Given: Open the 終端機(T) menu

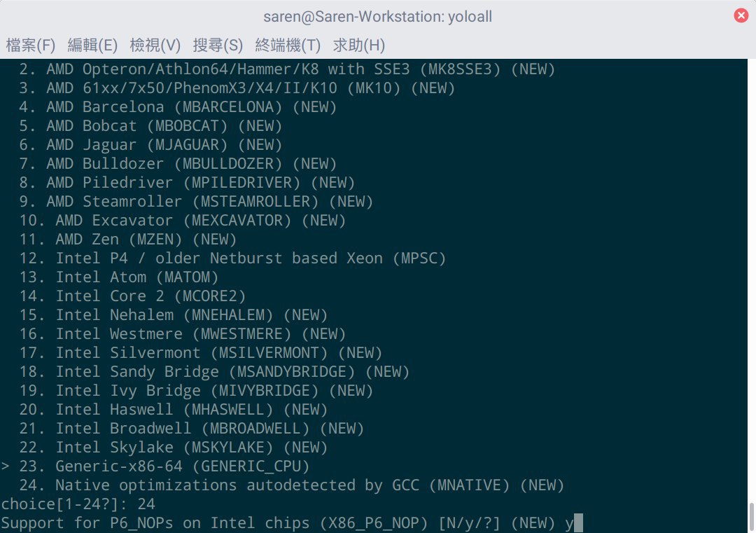Looking at the screenshot, I should coord(288,46).
